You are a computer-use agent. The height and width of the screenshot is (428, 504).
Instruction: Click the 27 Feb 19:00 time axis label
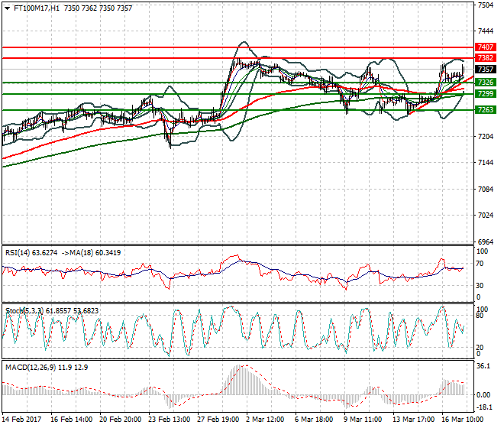pos(218,420)
